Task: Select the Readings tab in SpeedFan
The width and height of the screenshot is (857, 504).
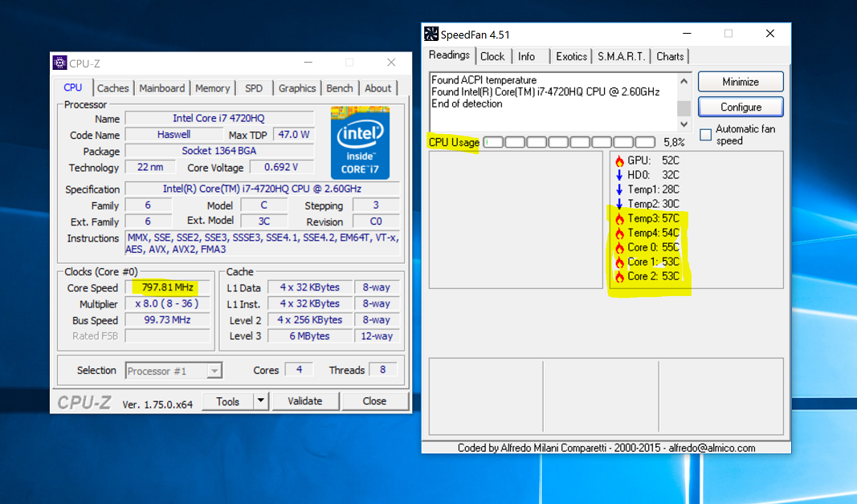Action: pos(449,55)
